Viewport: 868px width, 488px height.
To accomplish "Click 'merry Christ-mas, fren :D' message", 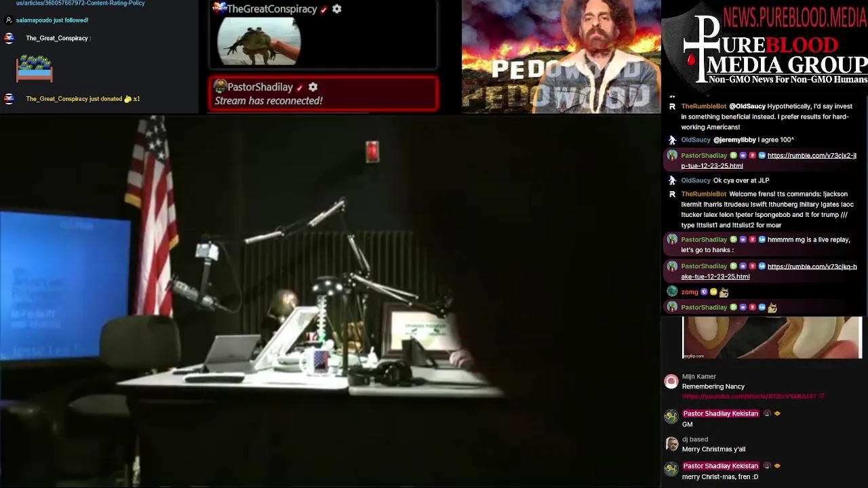I will [x=720, y=477].
